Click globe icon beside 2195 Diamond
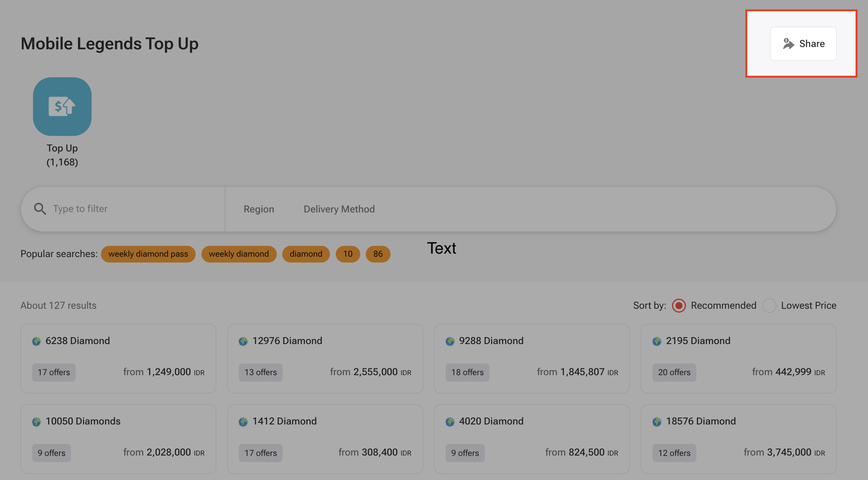 [x=657, y=341]
